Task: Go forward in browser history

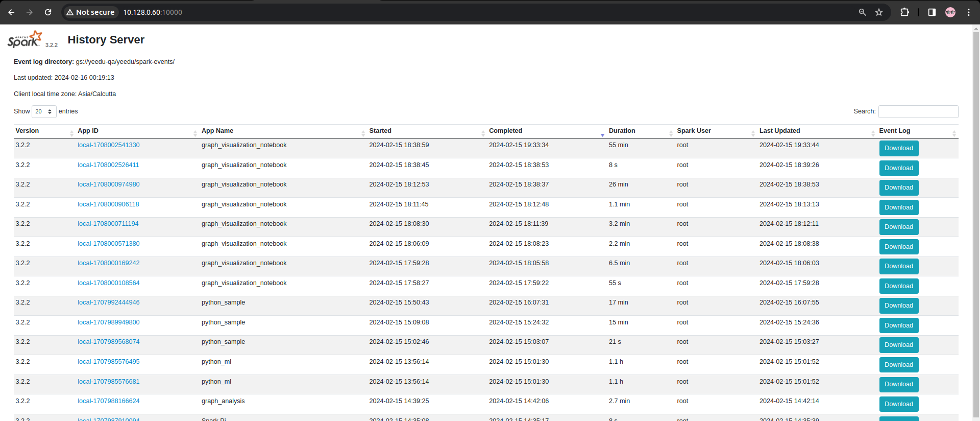Action: tap(30, 12)
